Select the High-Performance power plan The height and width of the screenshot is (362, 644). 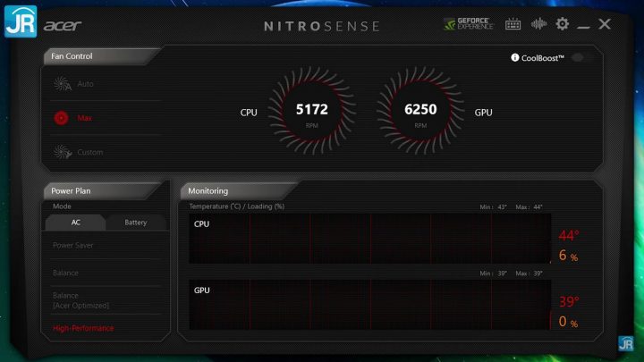click(x=83, y=328)
